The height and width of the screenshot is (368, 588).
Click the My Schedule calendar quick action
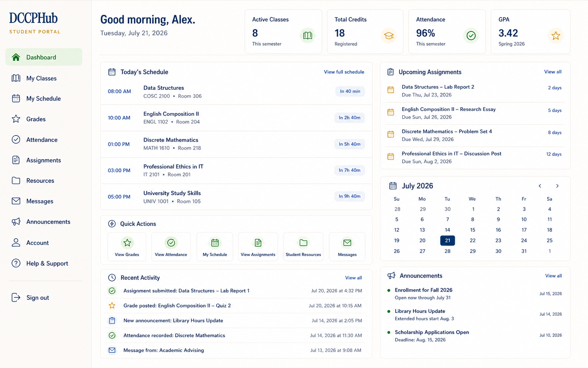215,243
